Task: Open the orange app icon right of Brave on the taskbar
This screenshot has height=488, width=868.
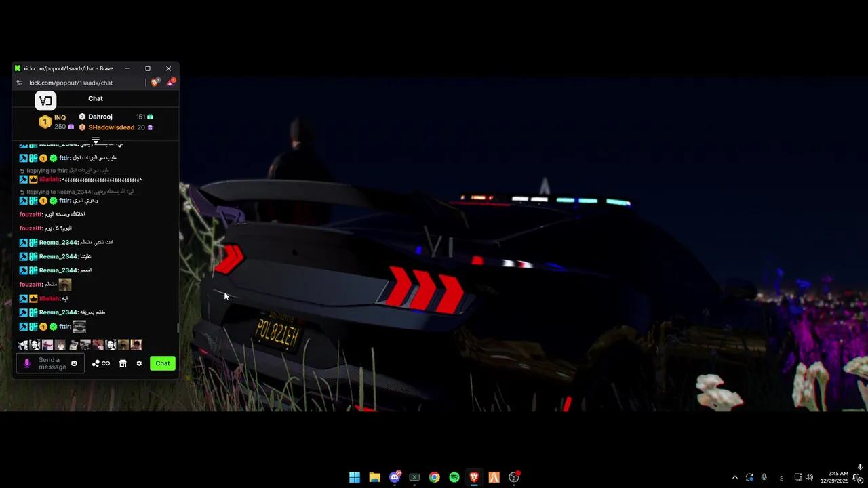Action: (494, 477)
